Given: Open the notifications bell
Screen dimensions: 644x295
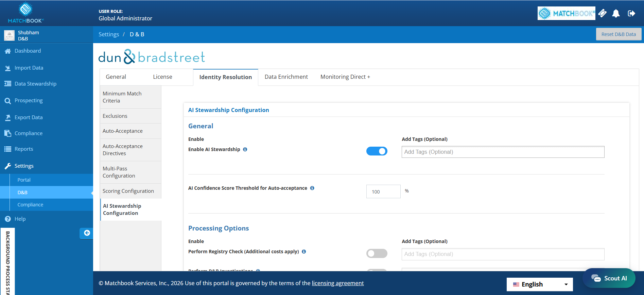Looking at the screenshot, I should click(x=616, y=13).
